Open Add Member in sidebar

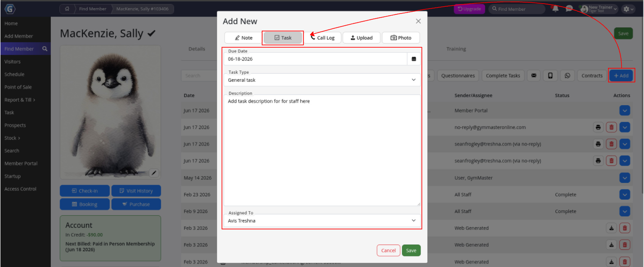point(19,36)
